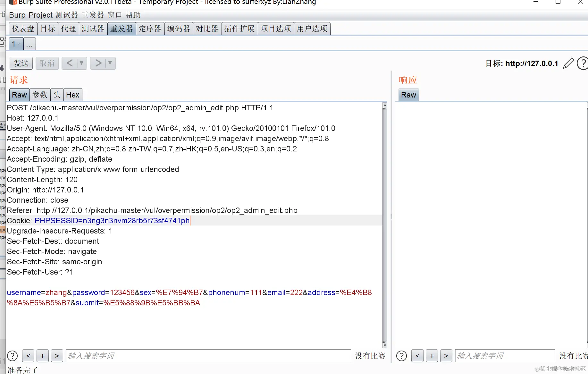Go back to previous request in history

(x=70, y=63)
